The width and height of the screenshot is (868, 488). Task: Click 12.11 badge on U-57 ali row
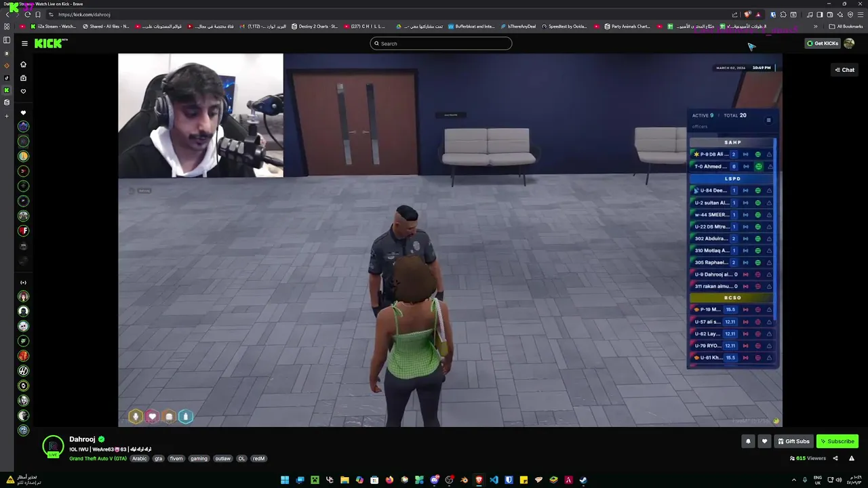pos(730,322)
